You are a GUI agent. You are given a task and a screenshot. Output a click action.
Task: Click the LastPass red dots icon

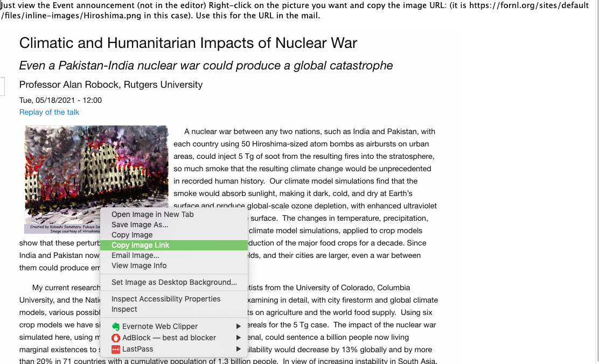(116, 349)
